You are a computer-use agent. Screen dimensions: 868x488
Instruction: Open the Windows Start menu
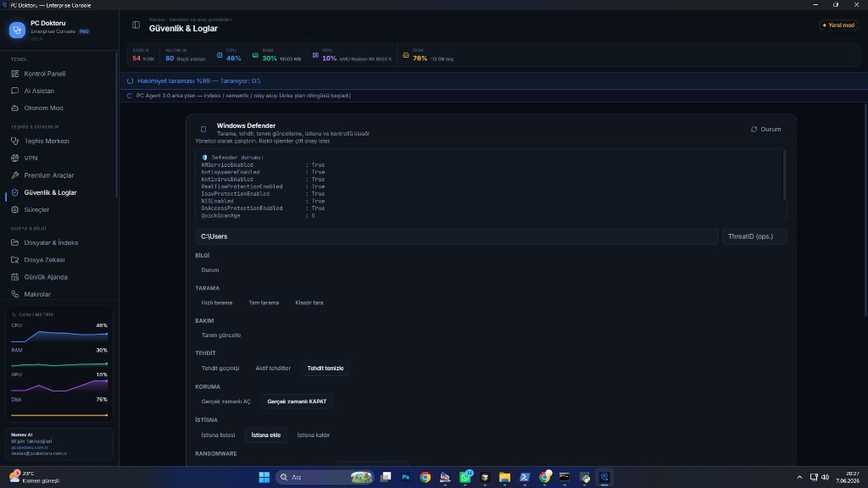264,477
